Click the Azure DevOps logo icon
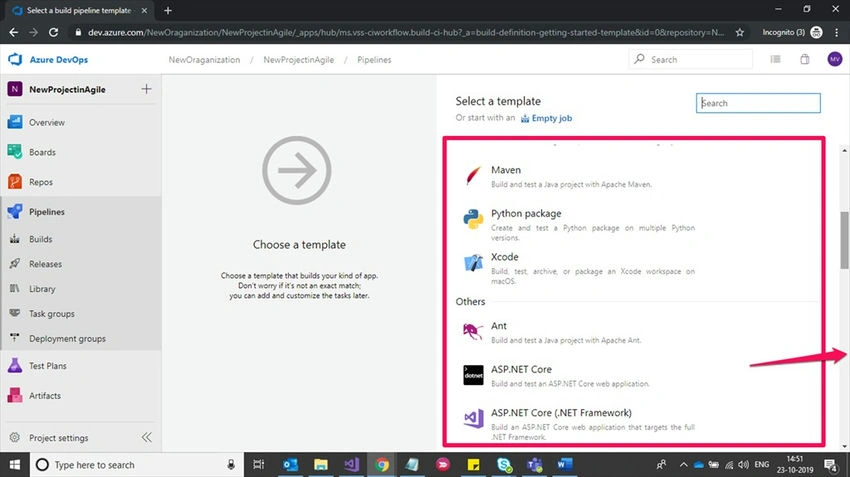The height and width of the screenshot is (477, 850). click(x=15, y=59)
